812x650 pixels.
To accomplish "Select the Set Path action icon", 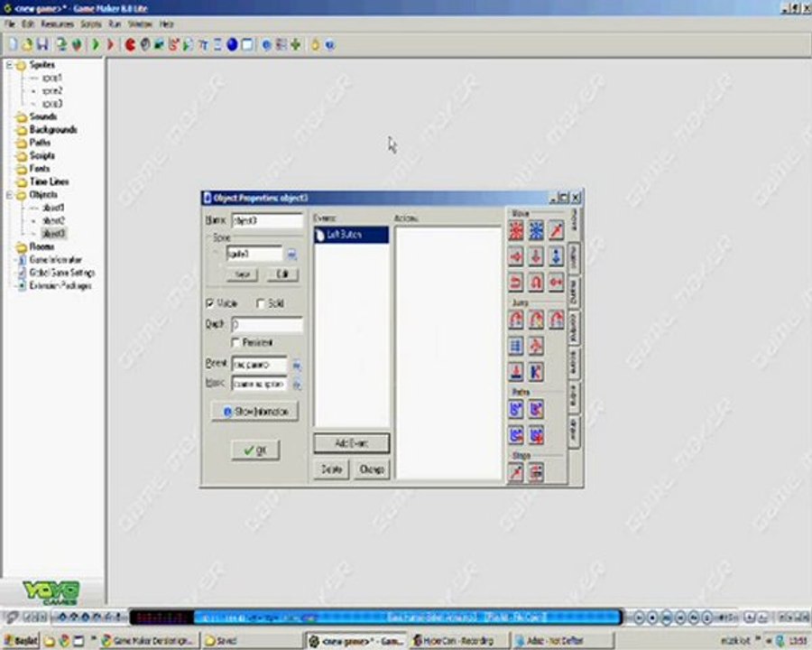I will click(x=516, y=409).
